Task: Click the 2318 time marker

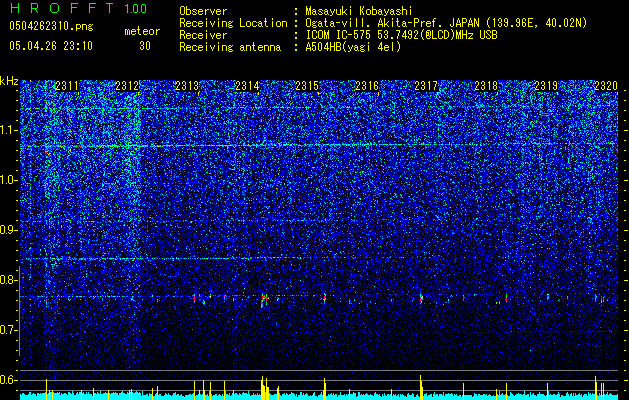Action: pos(486,86)
